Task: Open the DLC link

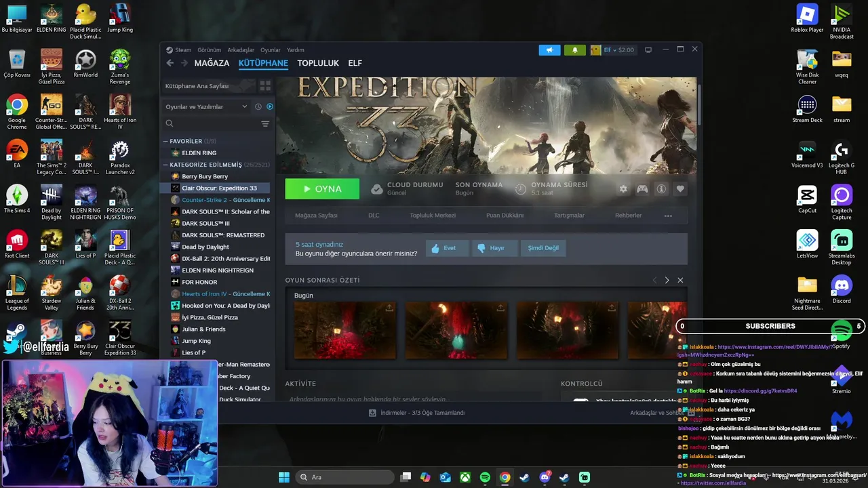Action: [374, 216]
